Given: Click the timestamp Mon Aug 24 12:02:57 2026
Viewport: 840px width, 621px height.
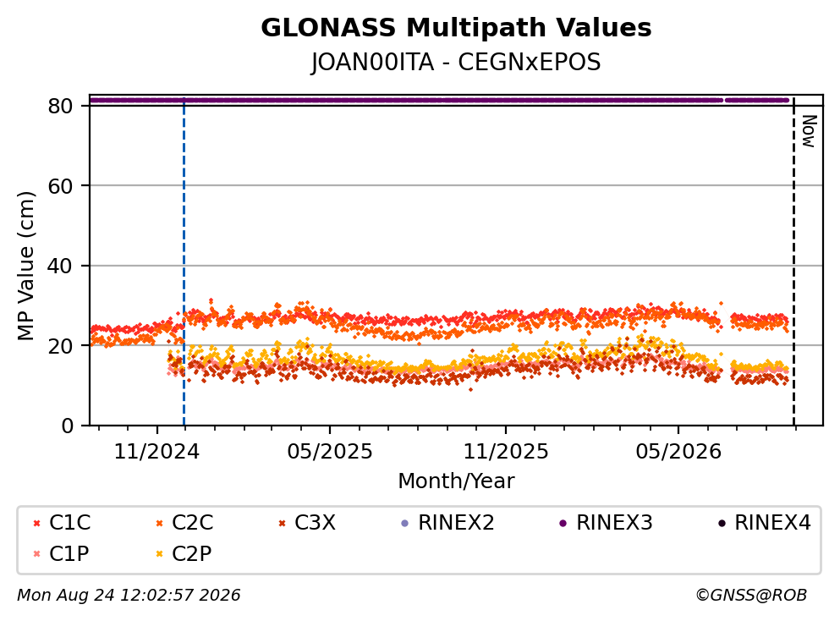Looking at the screenshot, I should click(129, 596).
